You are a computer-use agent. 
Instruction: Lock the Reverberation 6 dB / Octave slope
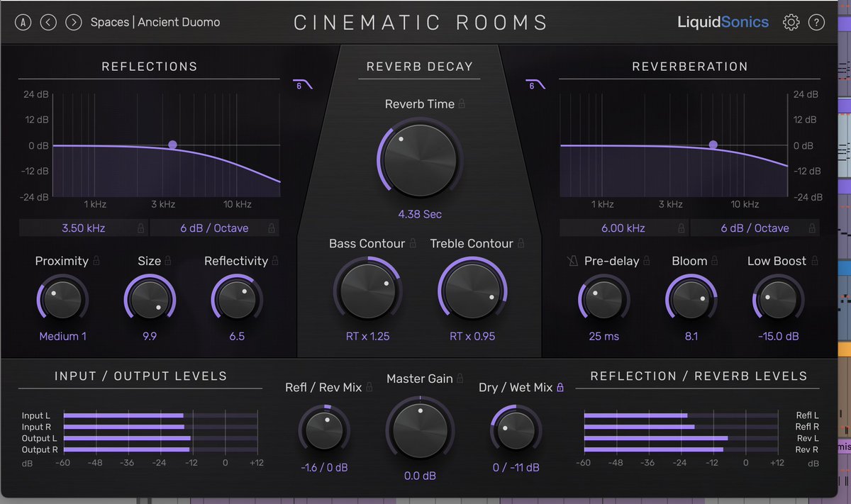pyautogui.click(x=812, y=228)
